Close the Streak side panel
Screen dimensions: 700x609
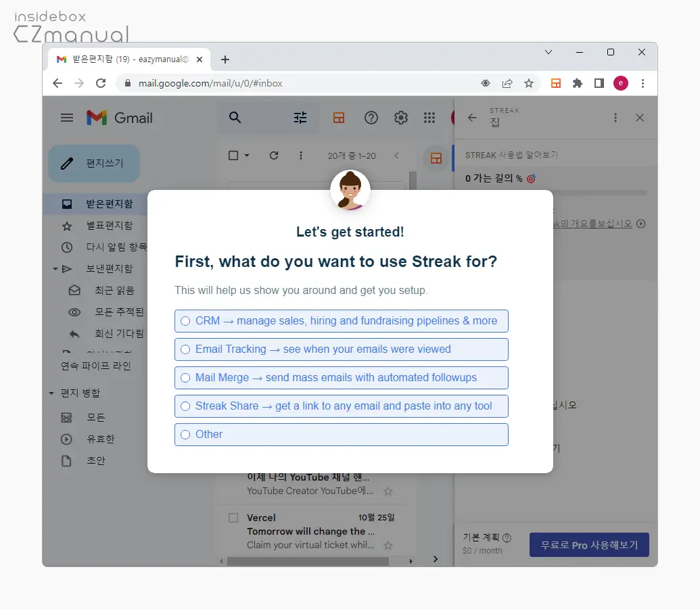[640, 118]
